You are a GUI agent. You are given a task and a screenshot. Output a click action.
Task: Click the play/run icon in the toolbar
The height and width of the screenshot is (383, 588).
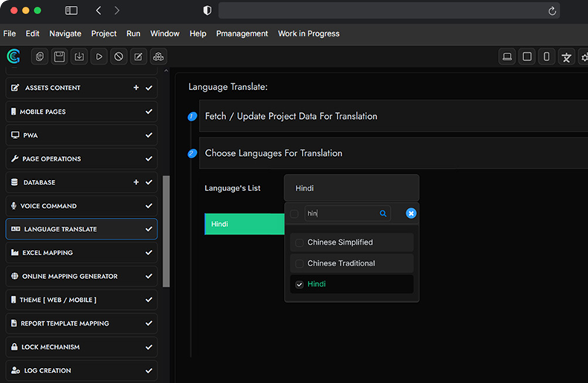pyautogui.click(x=99, y=57)
